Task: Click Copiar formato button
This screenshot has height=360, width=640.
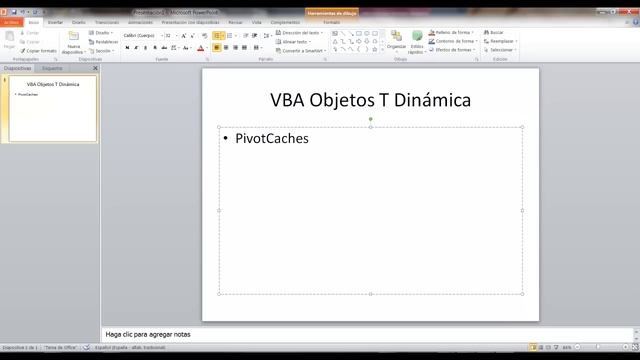Action: point(38,51)
